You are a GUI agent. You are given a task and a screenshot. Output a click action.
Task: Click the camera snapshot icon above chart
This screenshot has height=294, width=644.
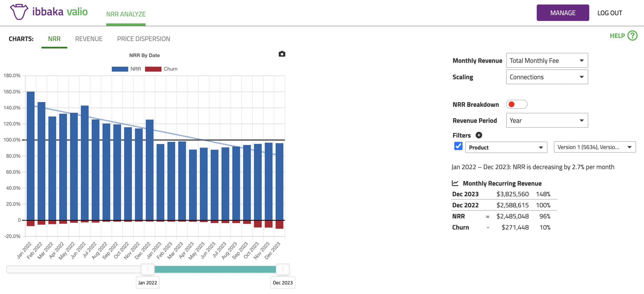(282, 54)
